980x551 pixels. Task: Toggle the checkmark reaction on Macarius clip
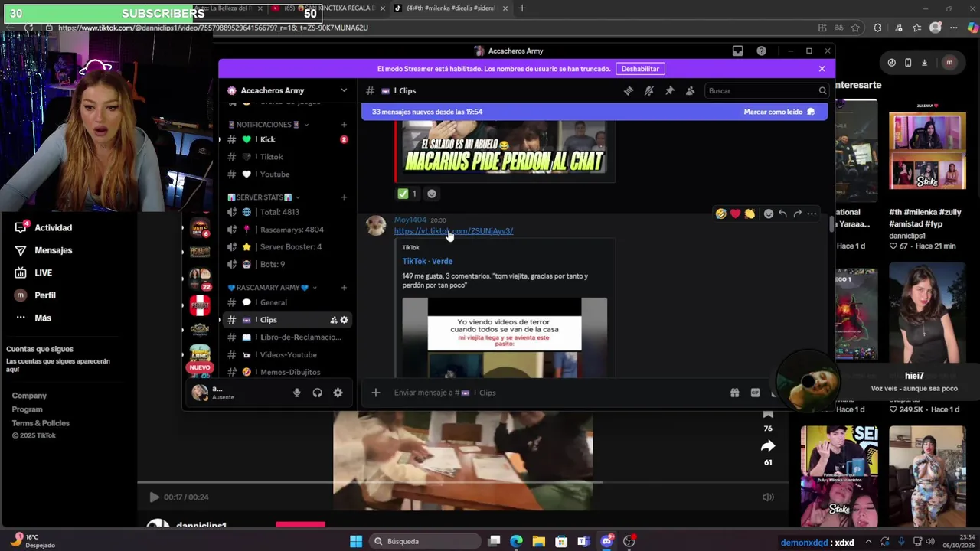407,194
